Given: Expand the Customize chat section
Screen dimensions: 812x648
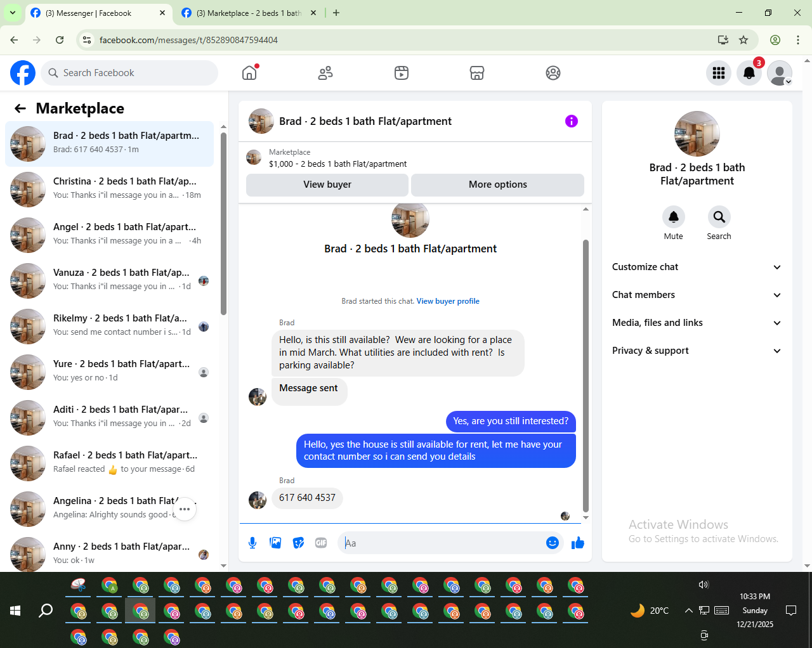Looking at the screenshot, I should click(697, 267).
